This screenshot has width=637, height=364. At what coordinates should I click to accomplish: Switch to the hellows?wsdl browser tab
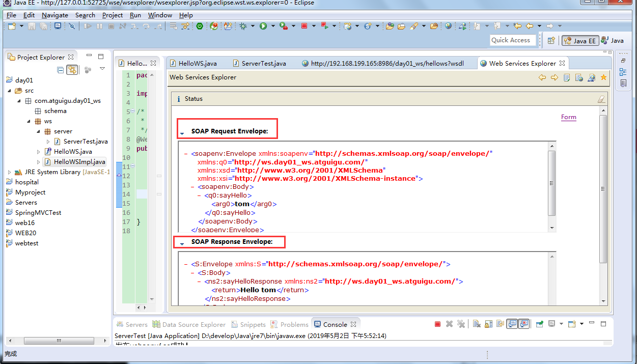pyautogui.click(x=382, y=63)
